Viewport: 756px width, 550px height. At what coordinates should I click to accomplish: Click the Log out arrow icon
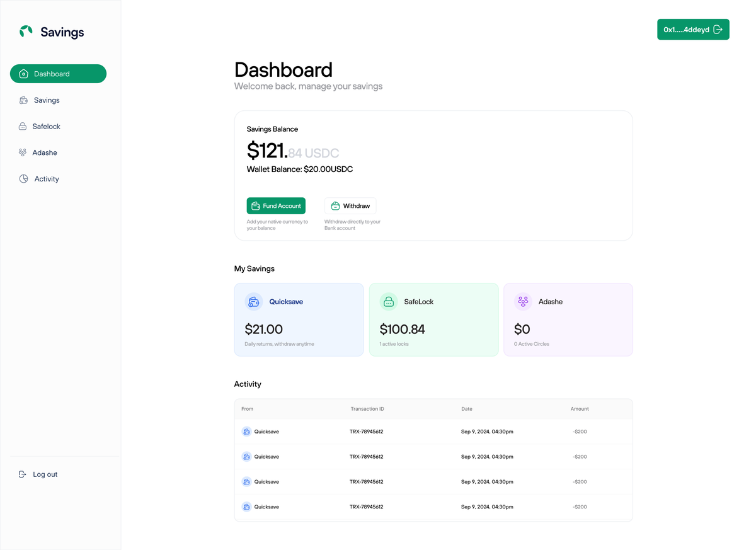(23, 474)
